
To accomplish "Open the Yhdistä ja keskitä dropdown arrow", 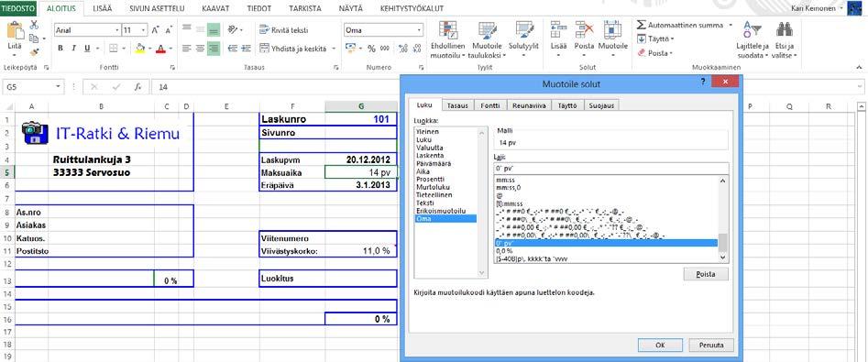I will coord(334,49).
